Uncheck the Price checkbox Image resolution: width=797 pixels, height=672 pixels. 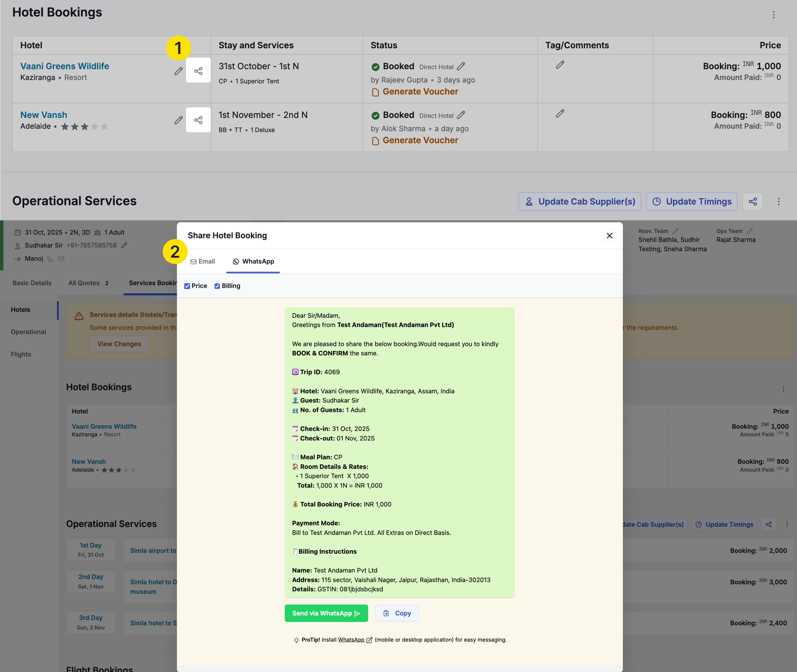coord(187,286)
